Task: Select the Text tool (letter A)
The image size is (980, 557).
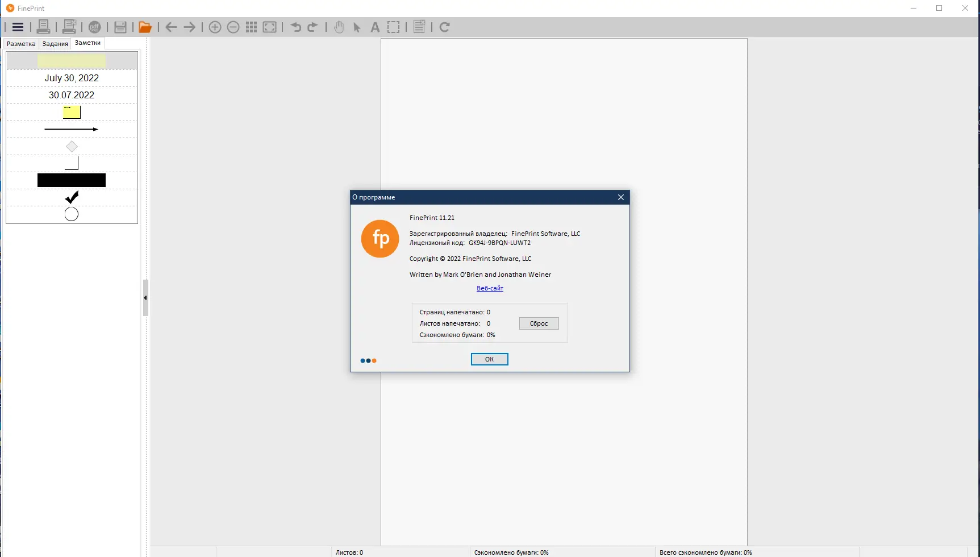Action: point(375,27)
